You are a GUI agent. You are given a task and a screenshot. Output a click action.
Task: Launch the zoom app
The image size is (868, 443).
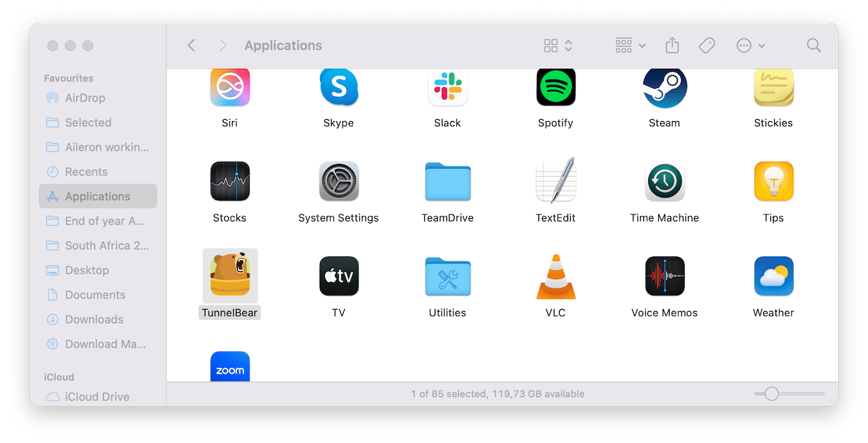230,366
